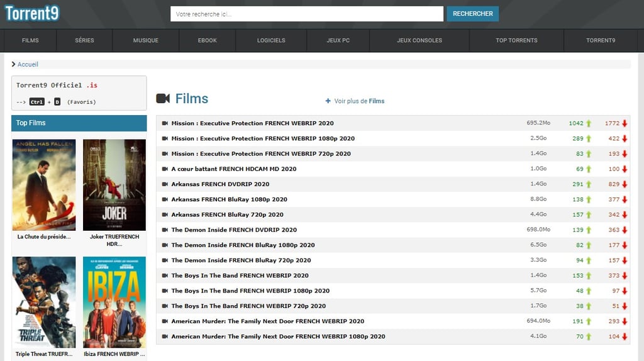Click the Torrent9 Officiel .is text
This screenshot has height=361, width=644.
tap(57, 85)
